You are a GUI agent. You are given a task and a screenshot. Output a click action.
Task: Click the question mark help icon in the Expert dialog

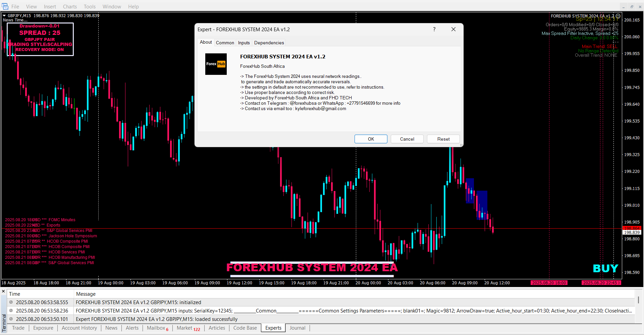point(434,29)
